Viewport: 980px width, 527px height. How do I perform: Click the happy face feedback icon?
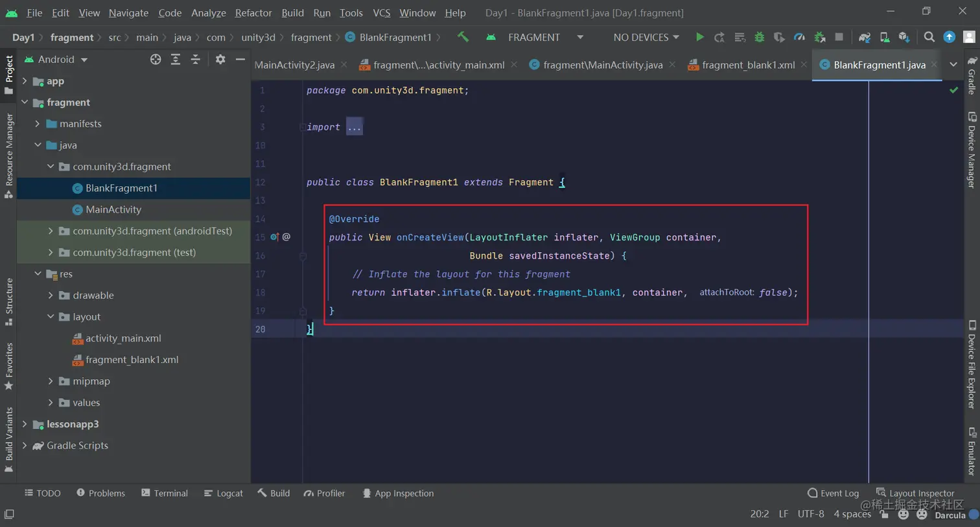(903, 514)
